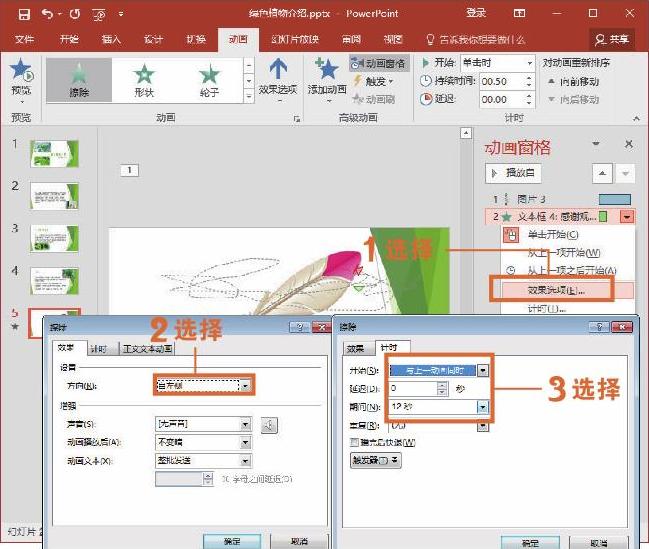The width and height of the screenshot is (649, 549).
Task: Collapse the ribbon with the caret icon
Action: click(637, 118)
